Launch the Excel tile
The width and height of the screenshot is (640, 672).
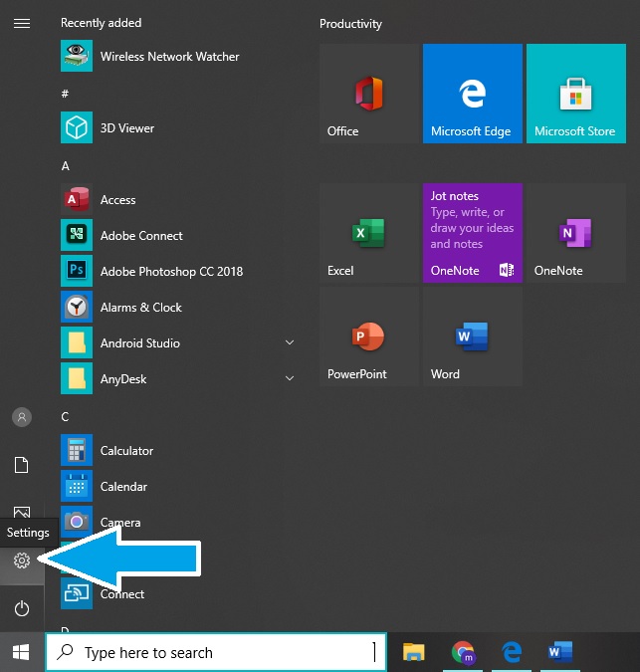368,233
